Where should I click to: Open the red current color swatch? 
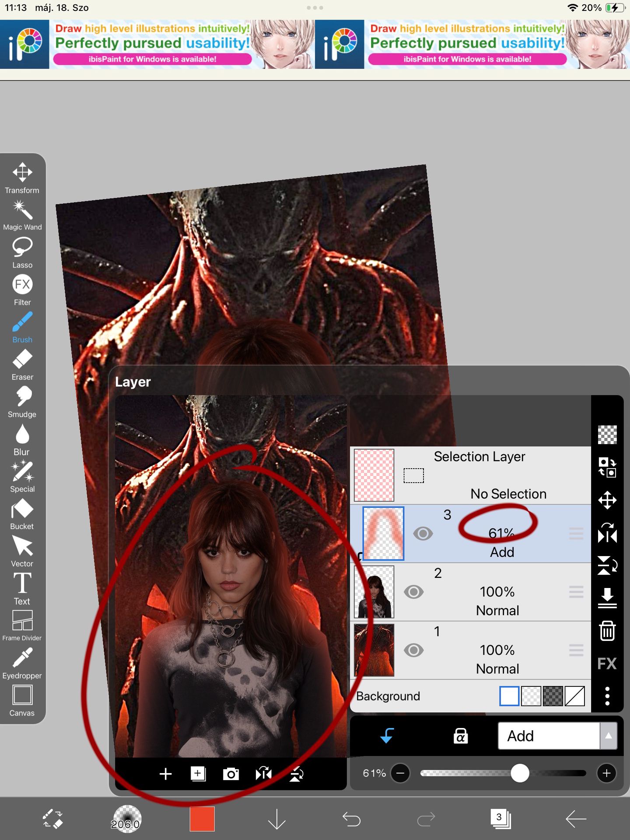point(202,819)
